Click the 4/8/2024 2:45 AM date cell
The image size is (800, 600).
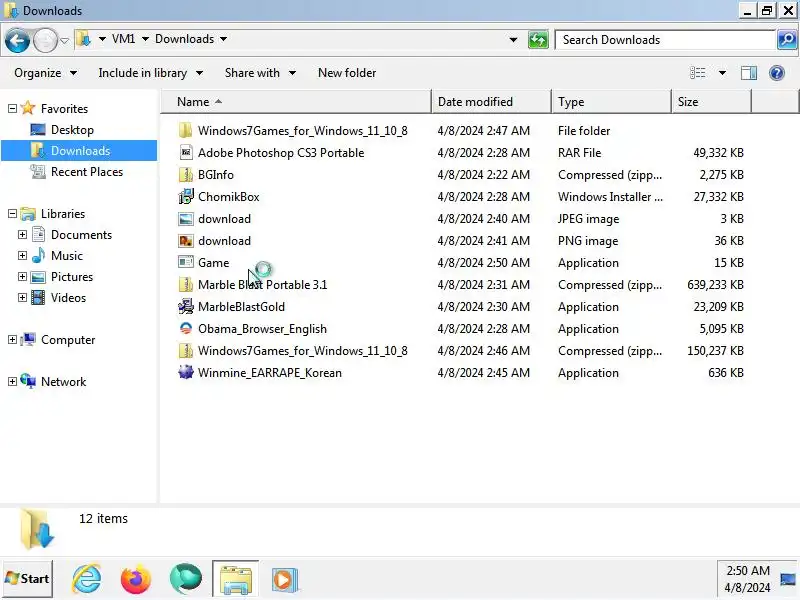[483, 372]
